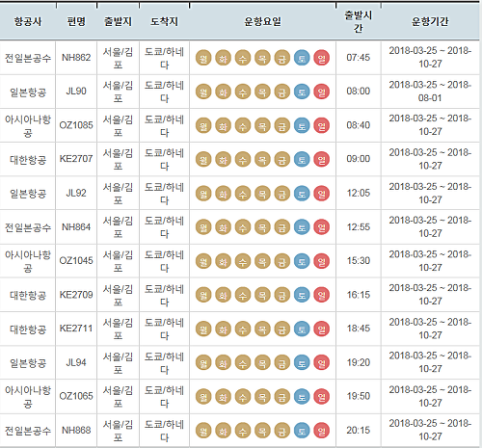Click the Sunday badge in the KE2709 row
The width and height of the screenshot is (482, 448).
coord(321,295)
